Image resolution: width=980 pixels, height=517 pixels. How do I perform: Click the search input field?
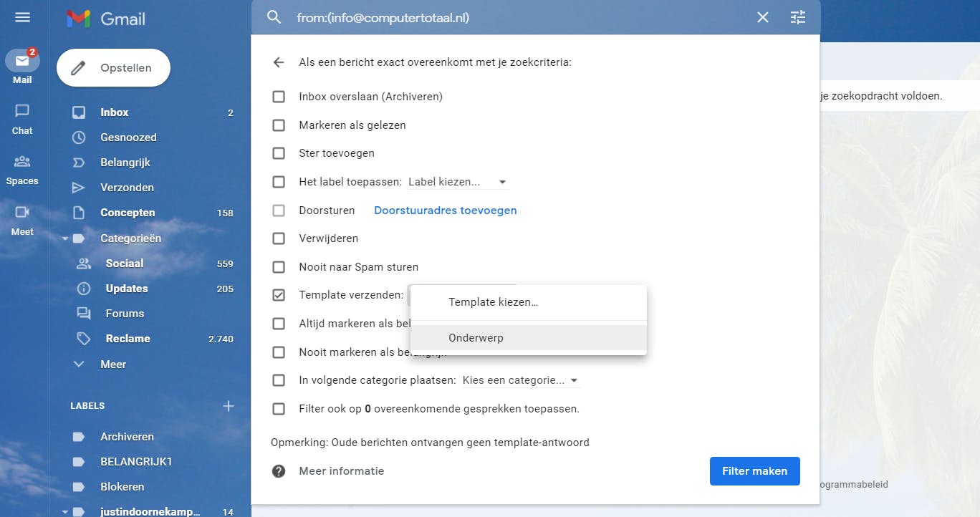point(516,17)
